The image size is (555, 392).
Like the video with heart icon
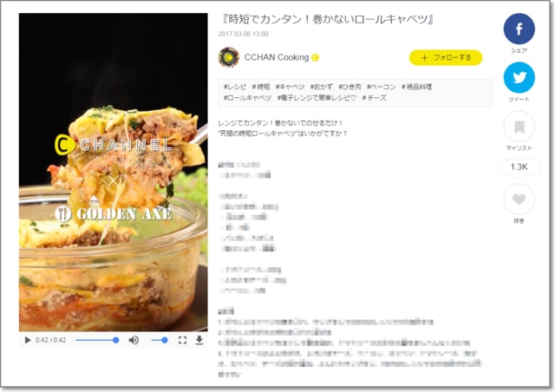coord(519,199)
